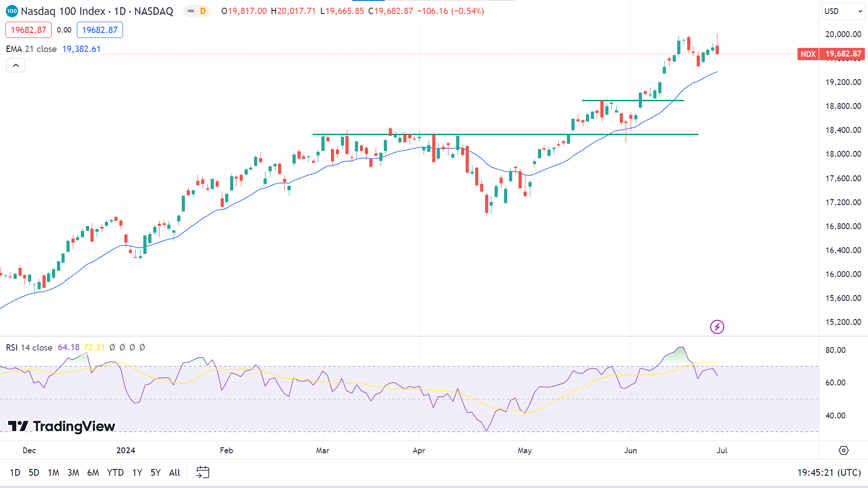Viewport: 868px width, 488px height.
Task: Click the 18,400.00 price axis label
Action: tap(843, 130)
